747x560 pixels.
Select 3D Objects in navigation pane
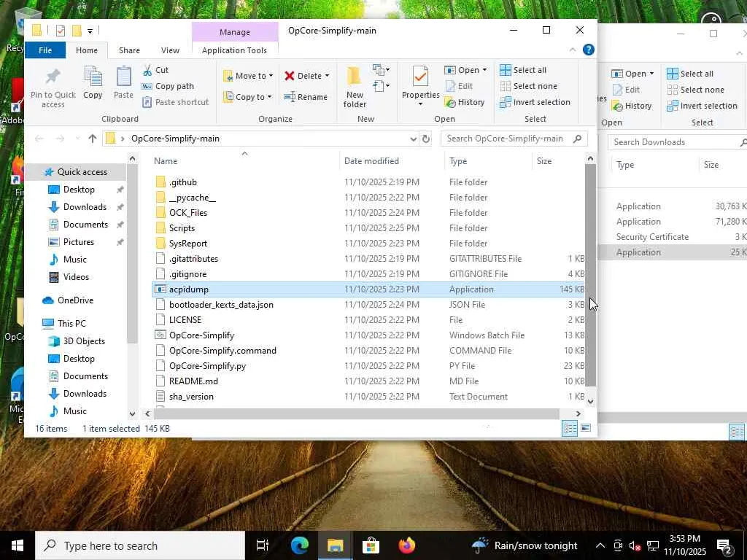pos(77,341)
